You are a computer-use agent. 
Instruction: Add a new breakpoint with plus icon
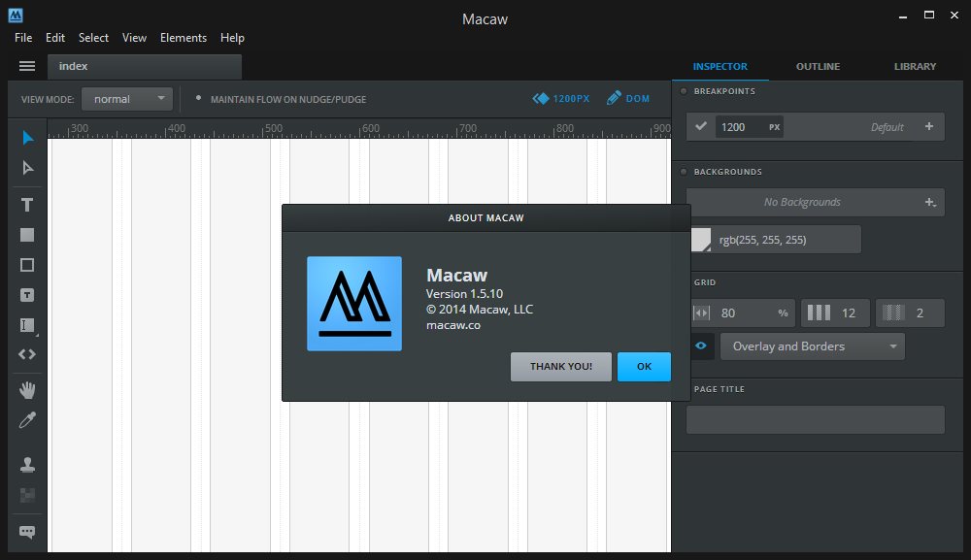929,126
